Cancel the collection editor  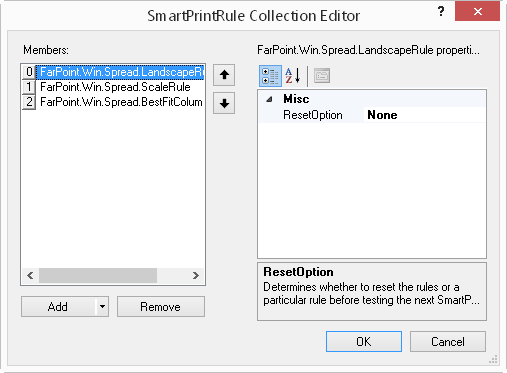click(x=448, y=341)
